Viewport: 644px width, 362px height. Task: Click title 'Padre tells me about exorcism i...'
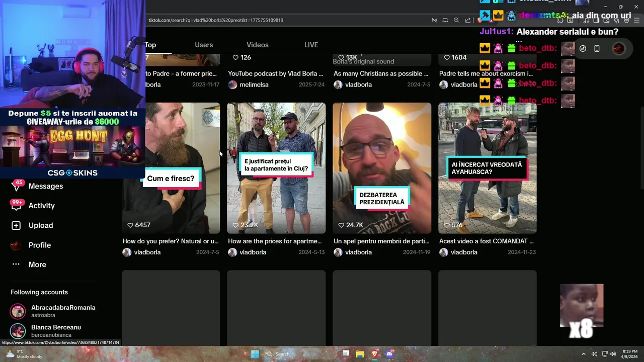coord(486,73)
